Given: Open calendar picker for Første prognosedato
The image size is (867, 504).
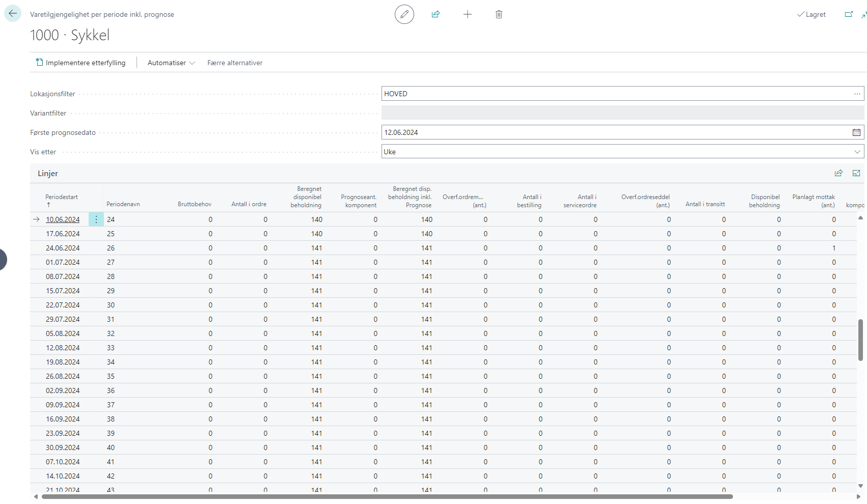Looking at the screenshot, I should [x=856, y=132].
